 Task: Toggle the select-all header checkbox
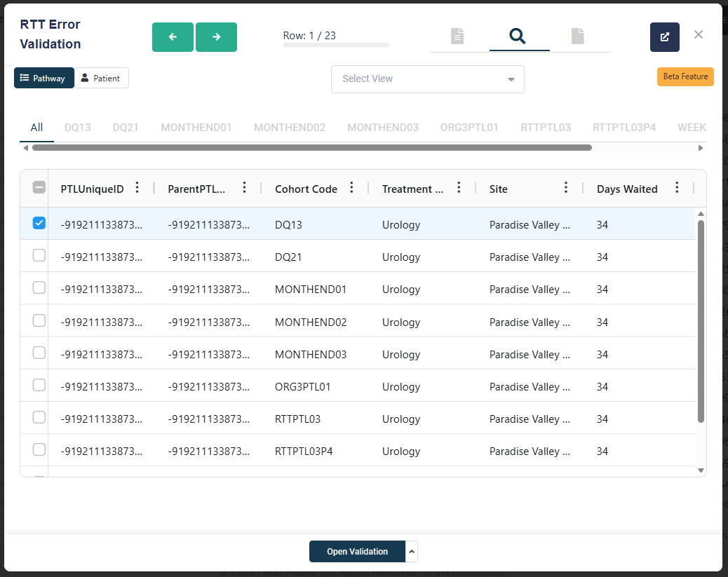(39, 188)
